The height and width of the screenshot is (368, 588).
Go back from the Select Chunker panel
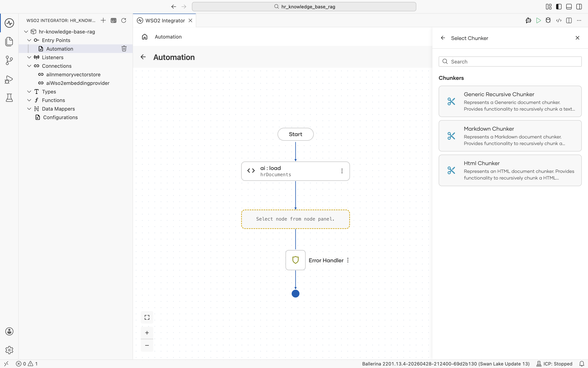point(443,38)
